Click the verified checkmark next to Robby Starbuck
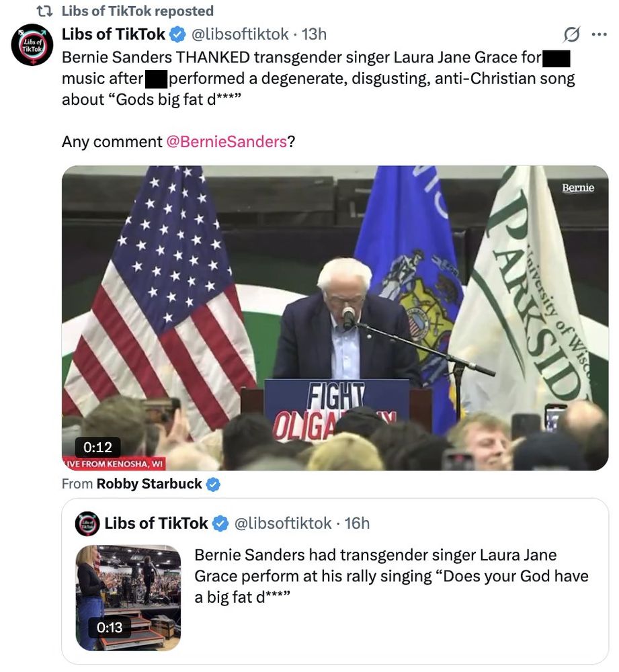619x672 pixels. coord(213,483)
